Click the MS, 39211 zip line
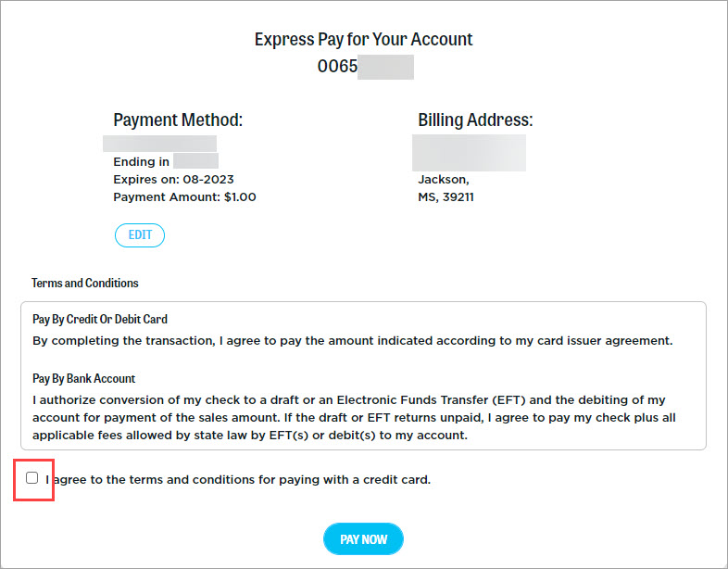This screenshot has height=569, width=728. [446, 197]
